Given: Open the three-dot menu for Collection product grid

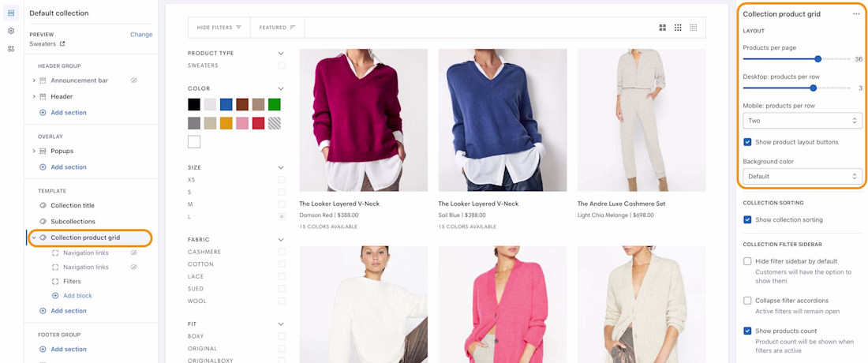Looking at the screenshot, I should [x=856, y=14].
